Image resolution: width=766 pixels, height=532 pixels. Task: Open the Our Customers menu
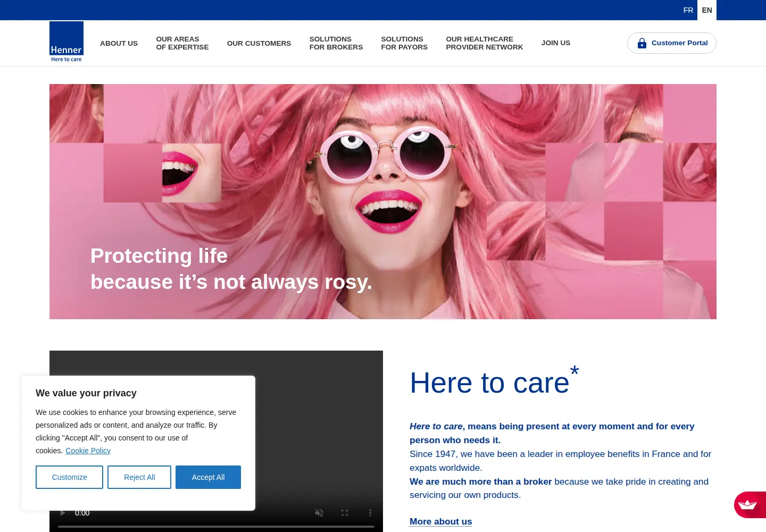[x=259, y=43]
